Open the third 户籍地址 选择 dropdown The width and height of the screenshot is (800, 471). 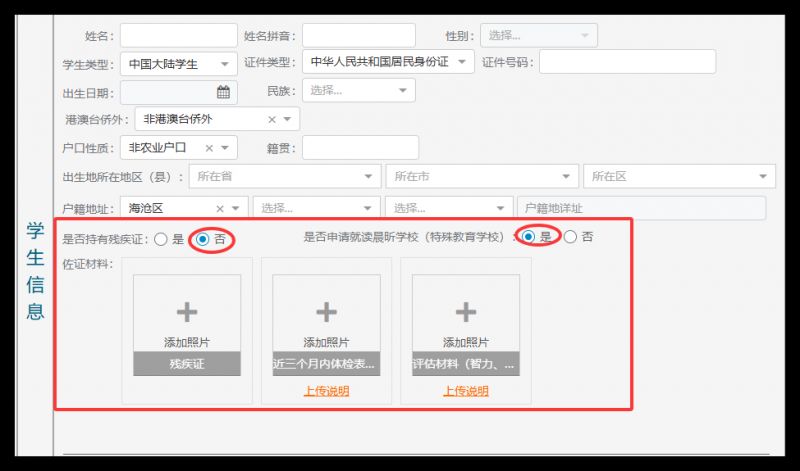(449, 208)
